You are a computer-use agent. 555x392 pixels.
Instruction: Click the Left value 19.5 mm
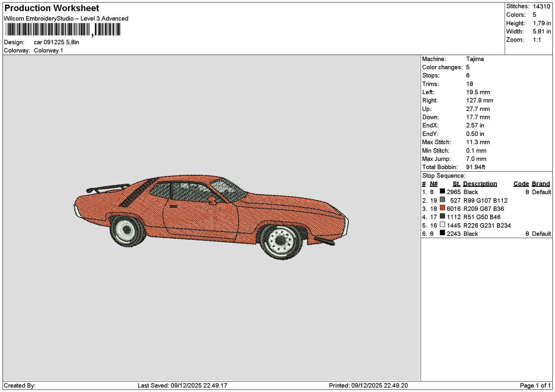tap(478, 92)
